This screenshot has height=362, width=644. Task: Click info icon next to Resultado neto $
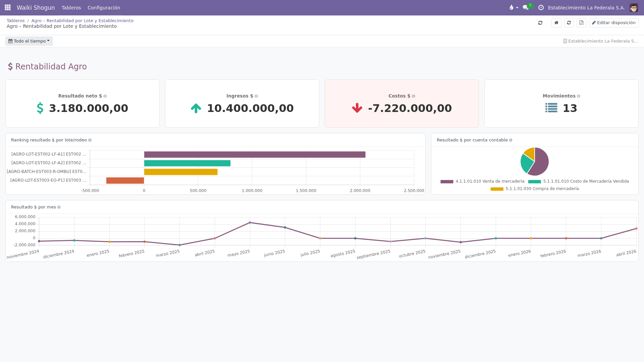105,96
